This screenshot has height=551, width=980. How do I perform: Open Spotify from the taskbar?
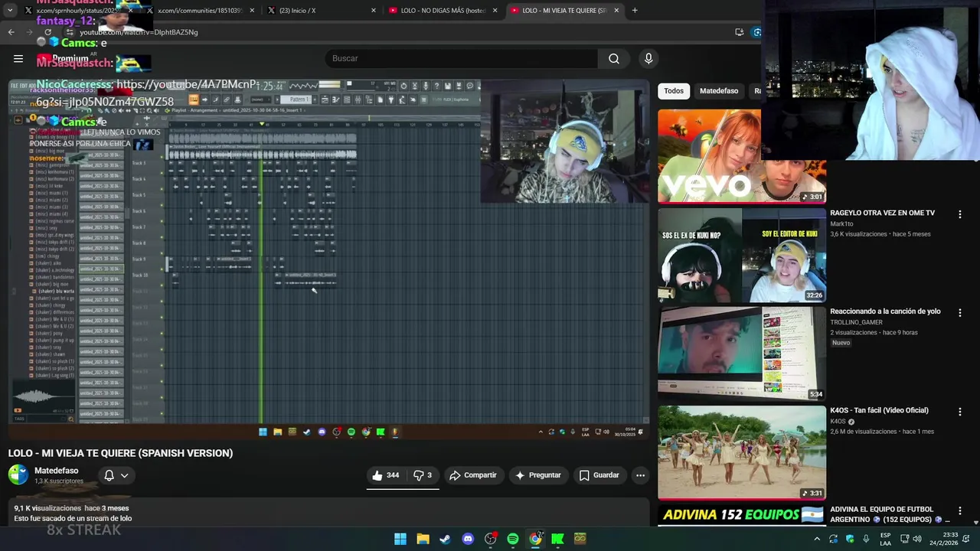tap(513, 539)
